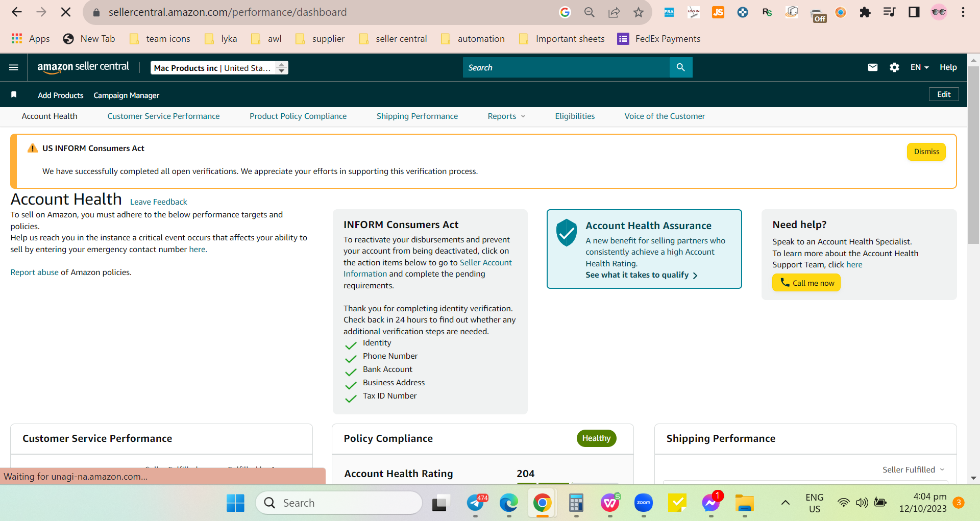
Task: Open the New Tab bookmark
Action: [89, 39]
